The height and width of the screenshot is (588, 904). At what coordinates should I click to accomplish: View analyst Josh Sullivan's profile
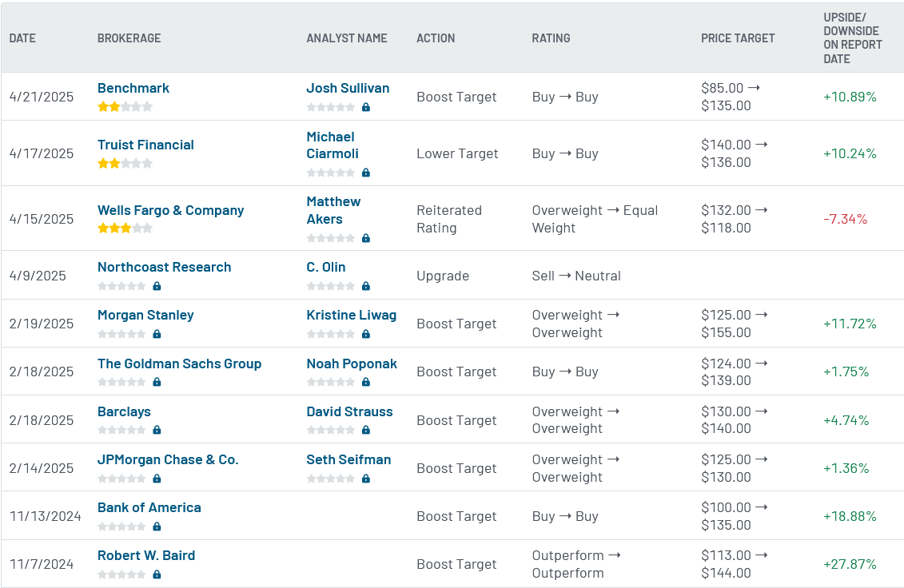pyautogui.click(x=348, y=88)
